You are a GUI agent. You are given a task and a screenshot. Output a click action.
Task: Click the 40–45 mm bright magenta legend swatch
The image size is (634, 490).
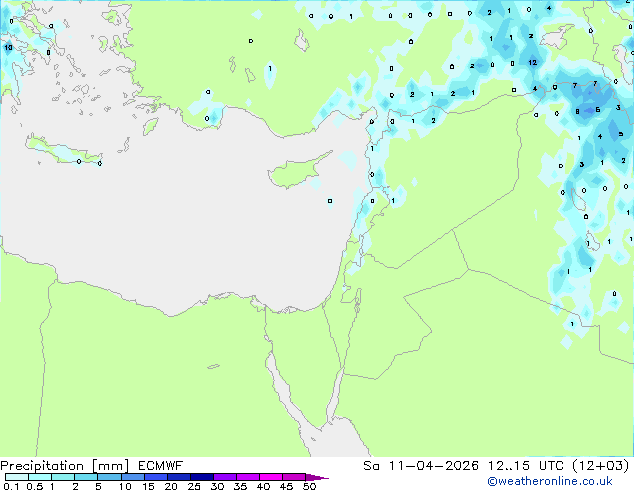(x=271, y=477)
